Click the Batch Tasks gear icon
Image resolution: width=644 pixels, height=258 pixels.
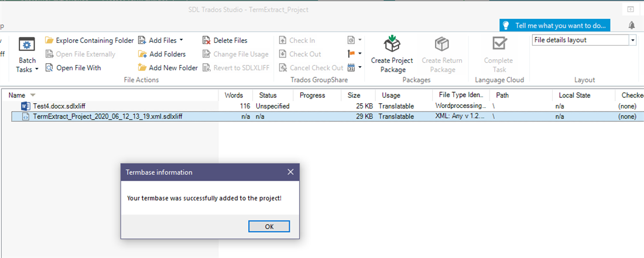[27, 45]
